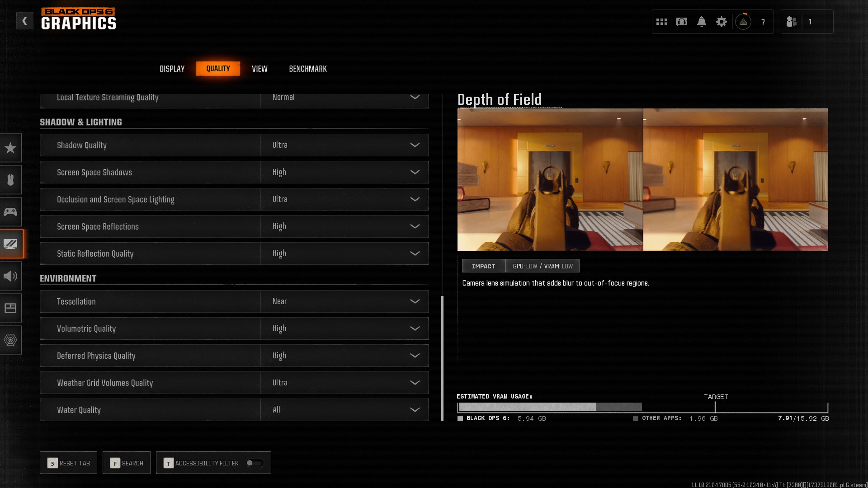868x488 pixels.
Task: Click the settings list scrollbar
Action: click(442, 358)
